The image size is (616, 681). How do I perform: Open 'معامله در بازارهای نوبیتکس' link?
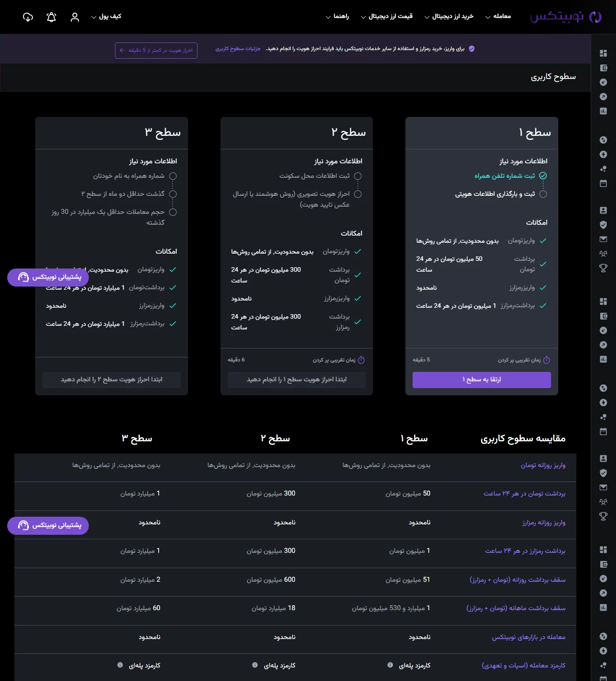pyautogui.click(x=529, y=637)
